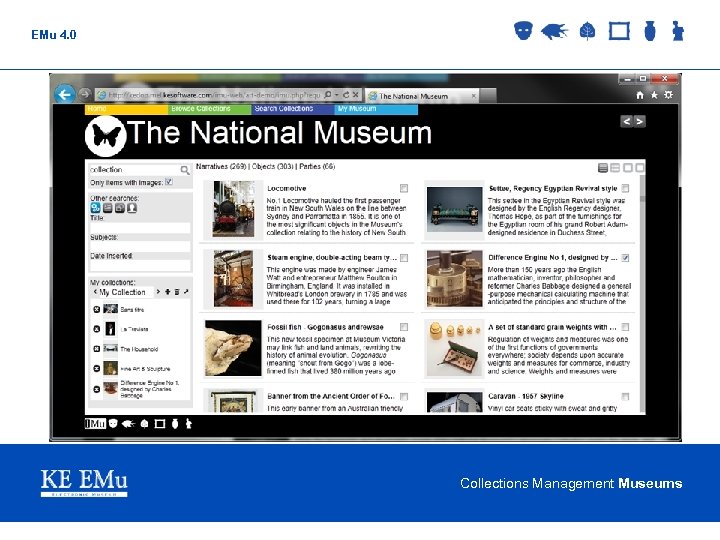Click the browser forward arrow

click(84, 94)
